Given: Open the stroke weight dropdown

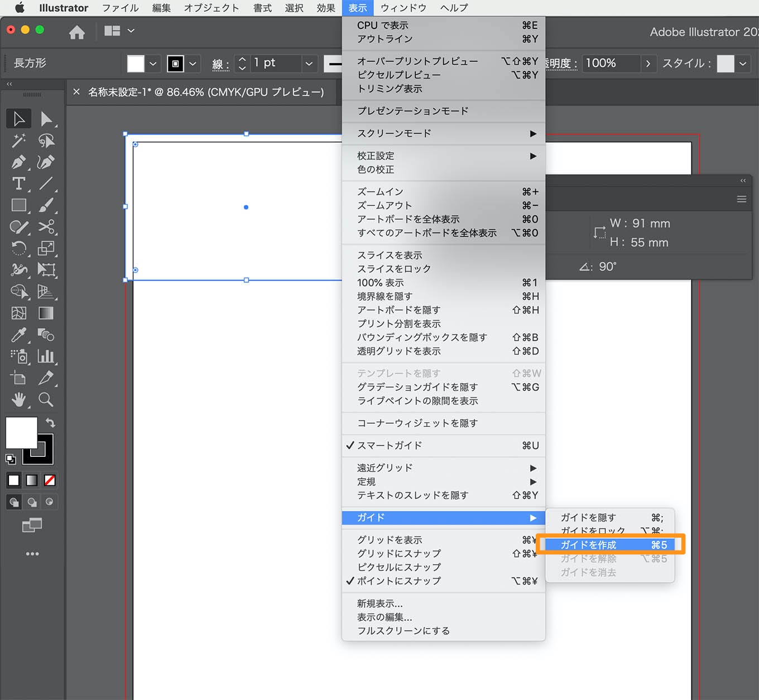Looking at the screenshot, I should coord(309,64).
